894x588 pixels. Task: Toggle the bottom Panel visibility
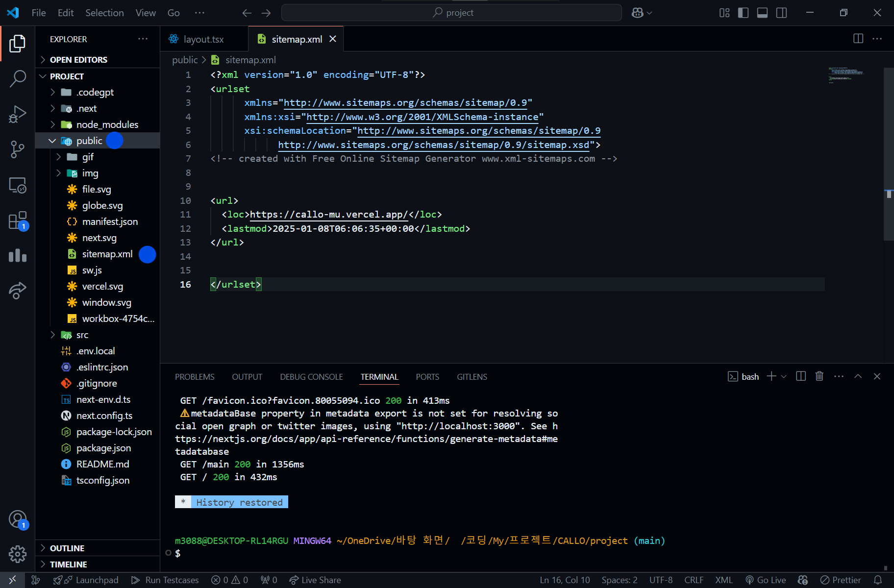[x=762, y=13]
